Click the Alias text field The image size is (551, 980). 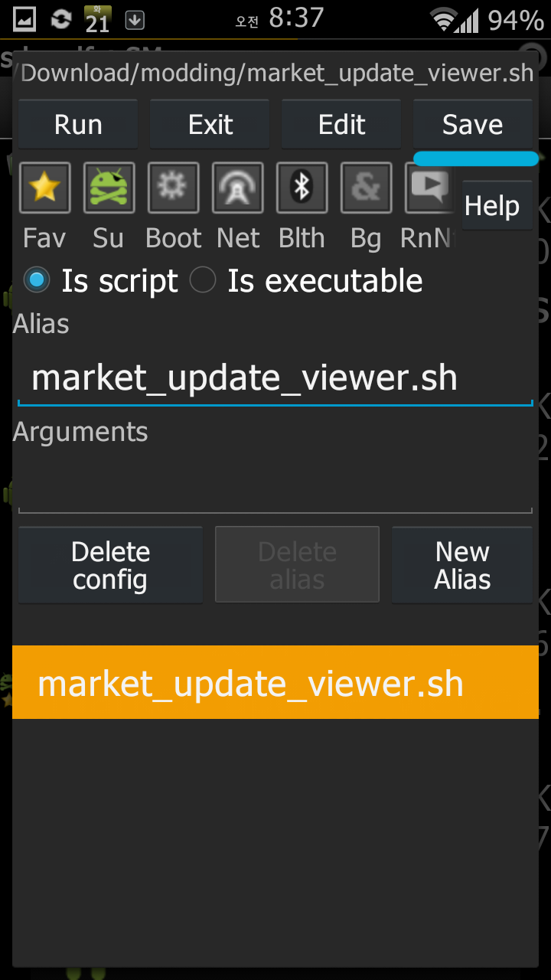[275, 378]
